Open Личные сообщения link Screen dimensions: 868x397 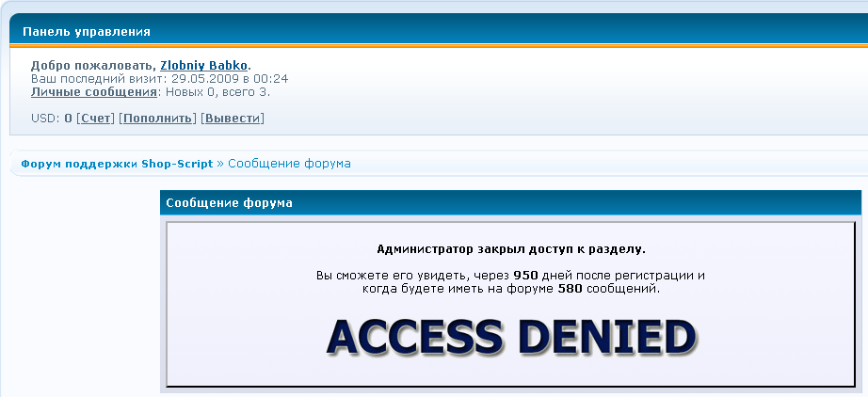pyautogui.click(x=93, y=92)
